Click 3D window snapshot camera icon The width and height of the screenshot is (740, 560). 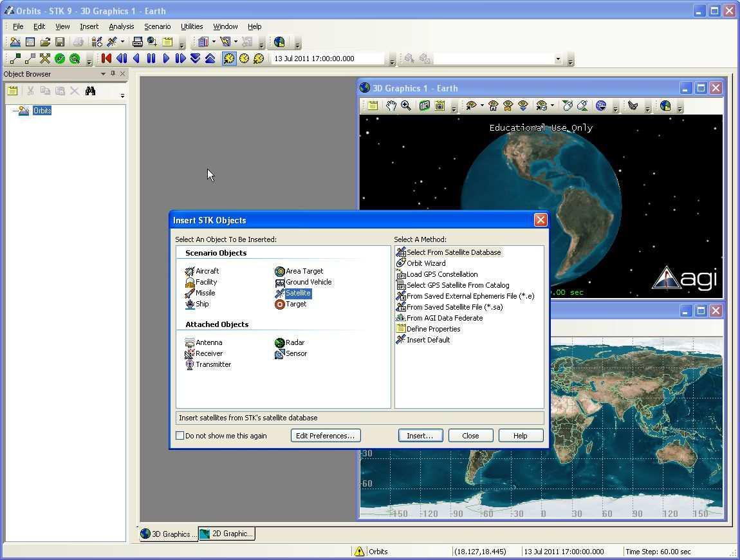point(440,106)
